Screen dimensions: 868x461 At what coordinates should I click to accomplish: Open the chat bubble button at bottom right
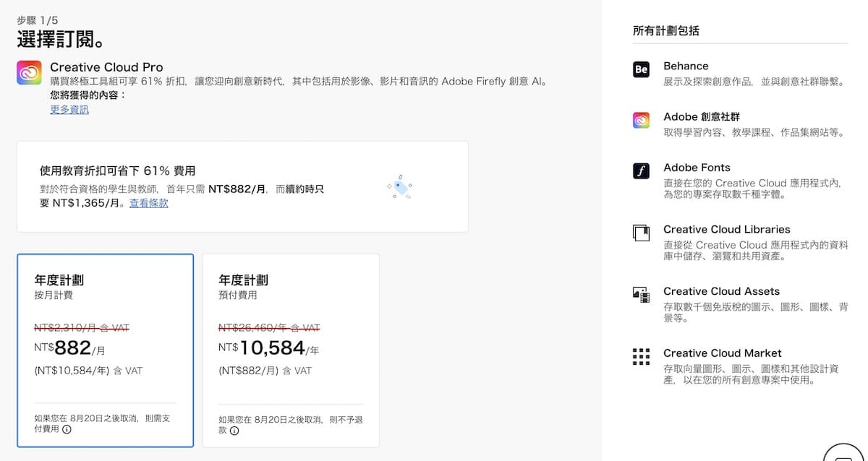[843, 452]
